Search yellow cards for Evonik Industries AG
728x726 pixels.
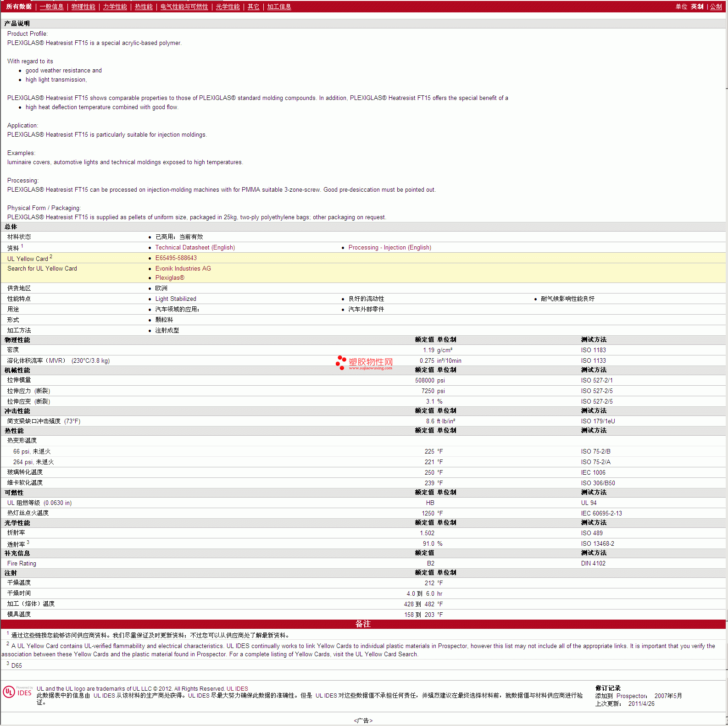click(x=183, y=268)
